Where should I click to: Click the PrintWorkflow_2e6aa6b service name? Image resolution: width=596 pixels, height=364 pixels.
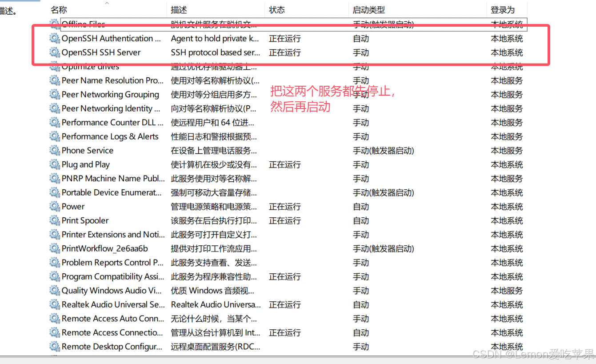tap(105, 248)
